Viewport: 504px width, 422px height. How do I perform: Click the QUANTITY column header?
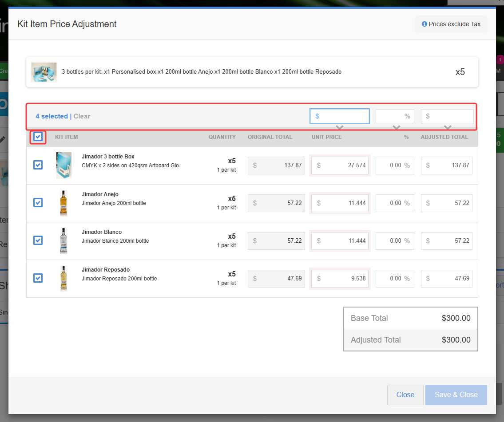point(222,137)
